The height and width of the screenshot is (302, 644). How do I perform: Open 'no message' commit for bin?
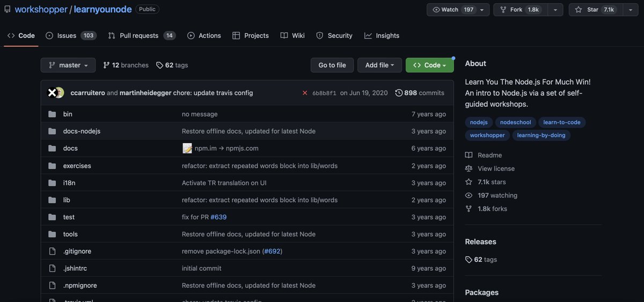pos(200,114)
